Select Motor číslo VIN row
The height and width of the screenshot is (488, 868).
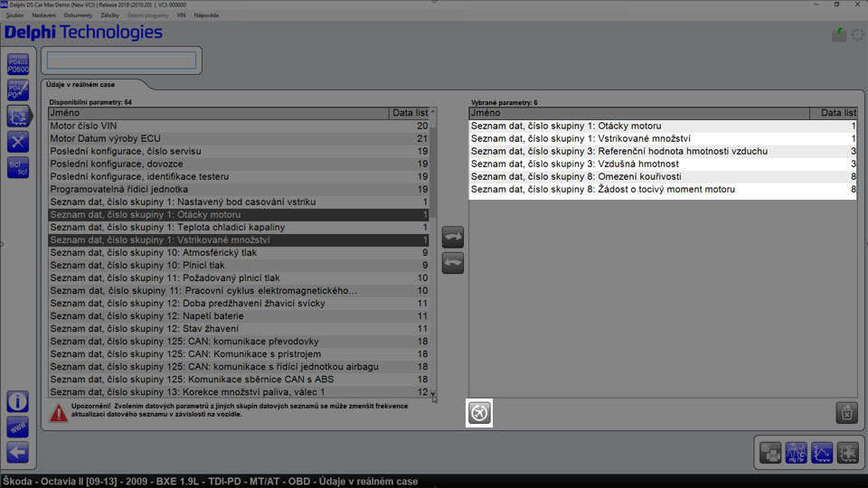[x=239, y=126]
